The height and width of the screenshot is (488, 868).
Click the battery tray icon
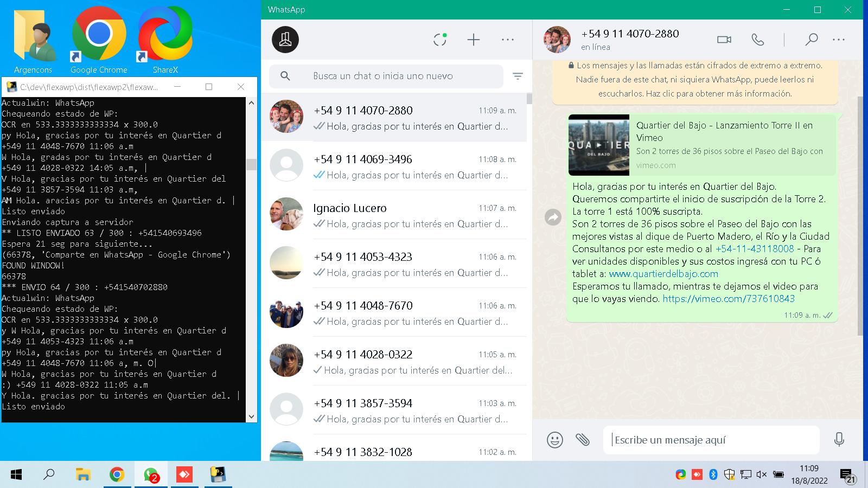(778, 475)
